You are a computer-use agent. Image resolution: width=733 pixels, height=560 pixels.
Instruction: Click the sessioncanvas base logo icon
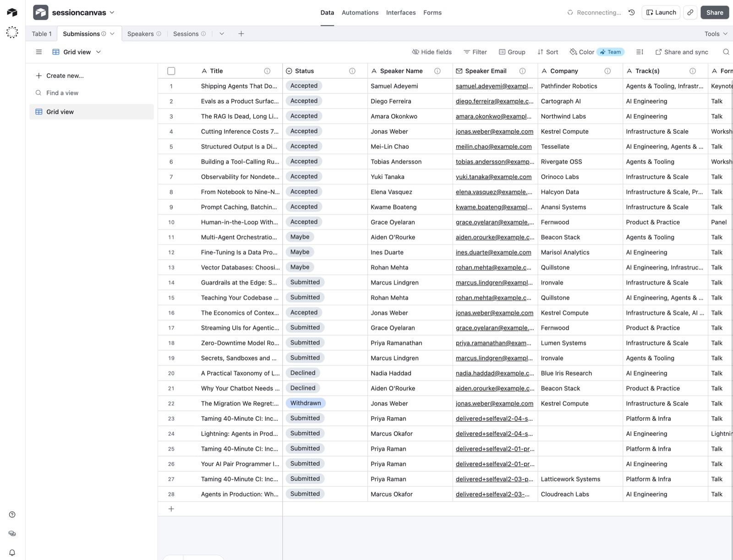point(41,12)
